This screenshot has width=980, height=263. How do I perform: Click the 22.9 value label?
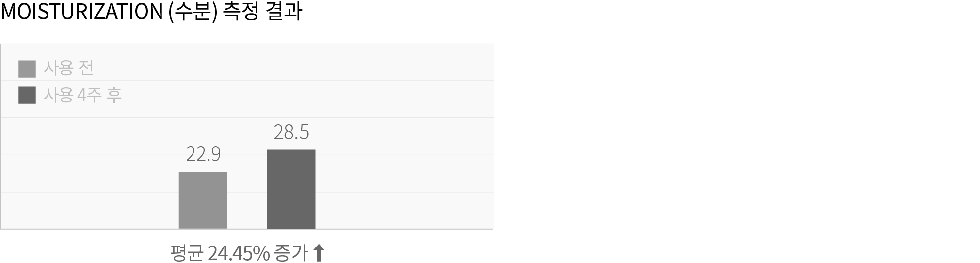[x=203, y=154]
